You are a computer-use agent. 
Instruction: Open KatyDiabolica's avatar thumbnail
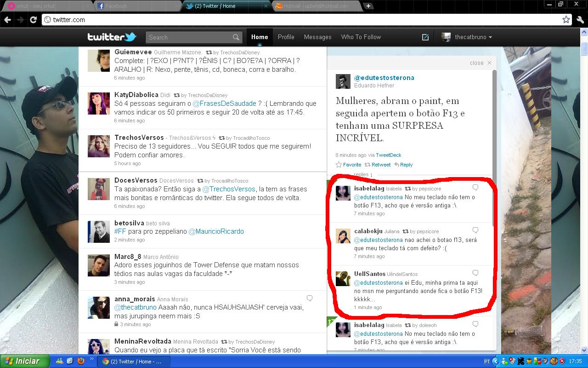click(99, 103)
